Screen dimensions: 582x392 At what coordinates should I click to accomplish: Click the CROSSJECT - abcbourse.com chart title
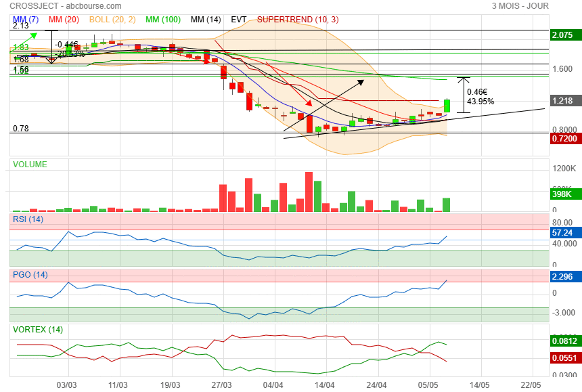66,6
